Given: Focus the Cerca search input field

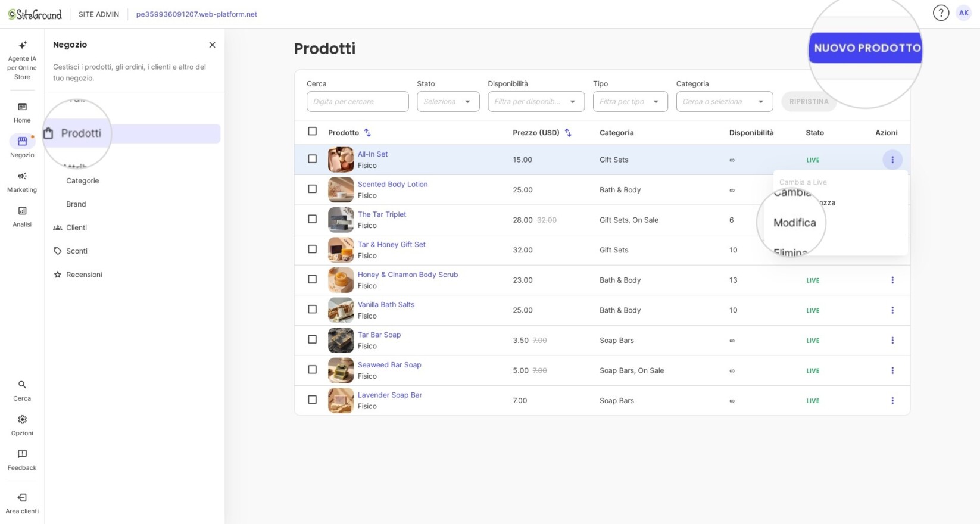Looking at the screenshot, I should click(357, 102).
